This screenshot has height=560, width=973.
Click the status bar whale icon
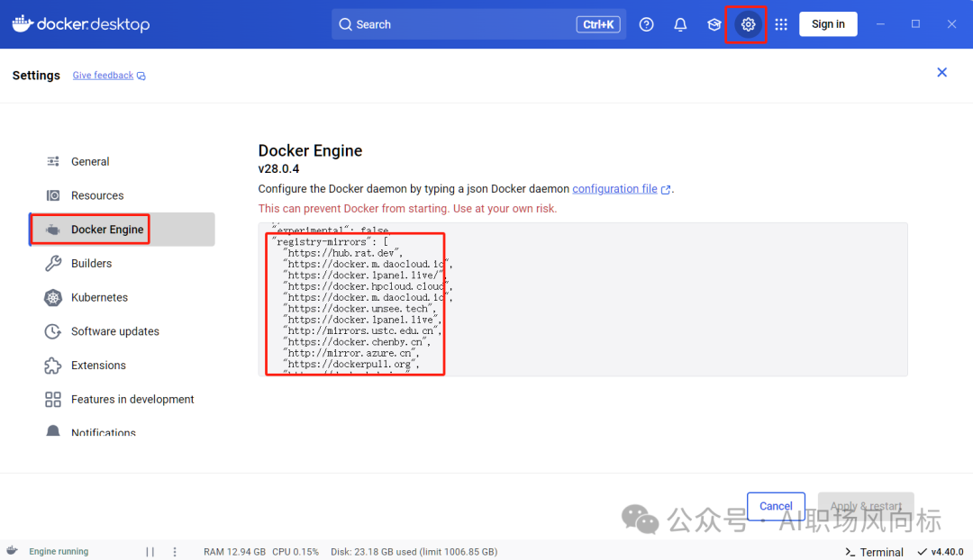13,551
